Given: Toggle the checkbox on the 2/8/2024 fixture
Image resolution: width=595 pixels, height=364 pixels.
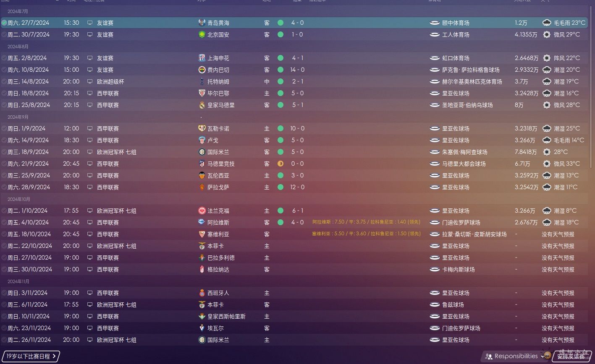Looking at the screenshot, I should point(4,58).
